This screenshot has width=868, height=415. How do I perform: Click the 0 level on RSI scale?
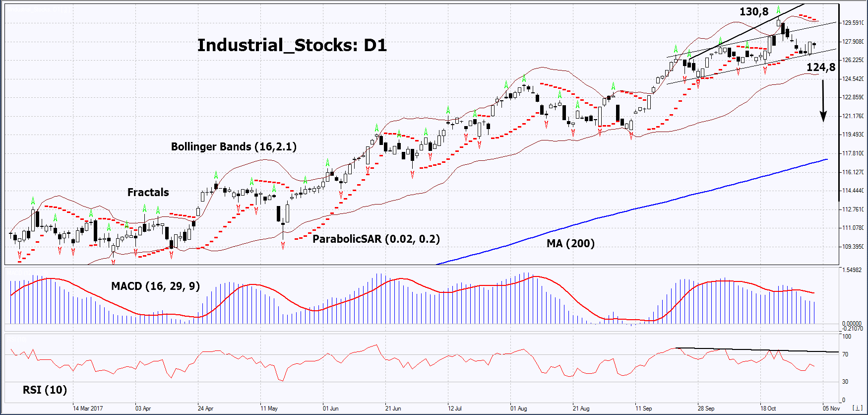click(844, 400)
